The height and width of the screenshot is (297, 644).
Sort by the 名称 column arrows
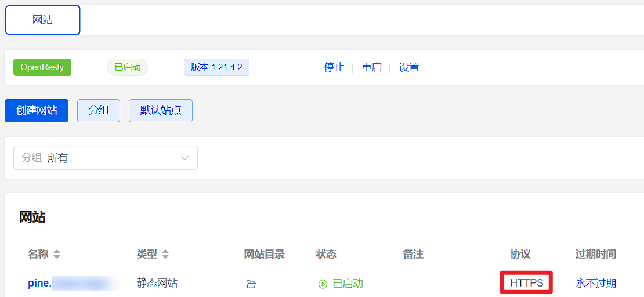click(57, 255)
